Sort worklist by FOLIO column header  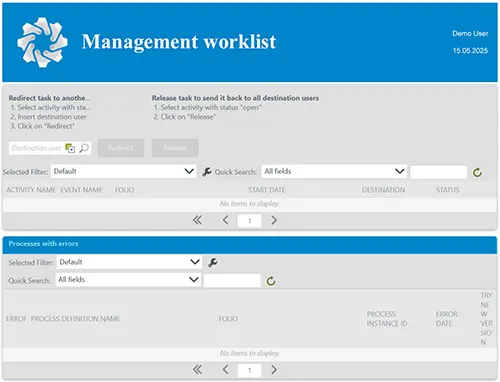[x=124, y=190]
